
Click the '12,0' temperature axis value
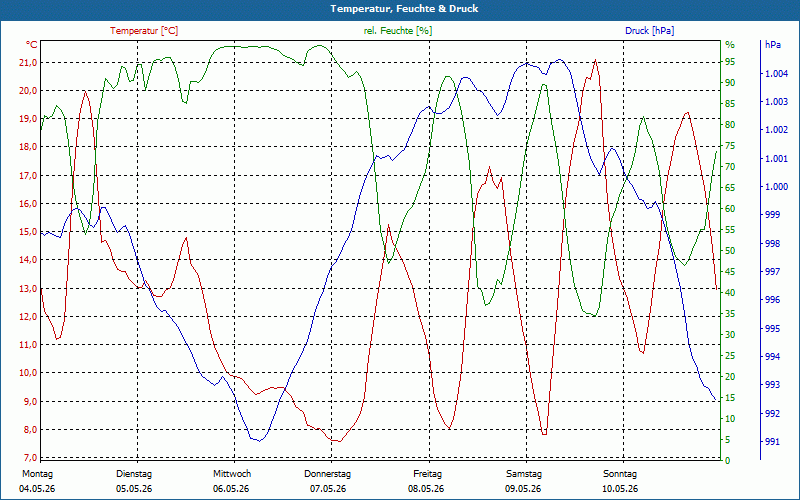pos(28,316)
